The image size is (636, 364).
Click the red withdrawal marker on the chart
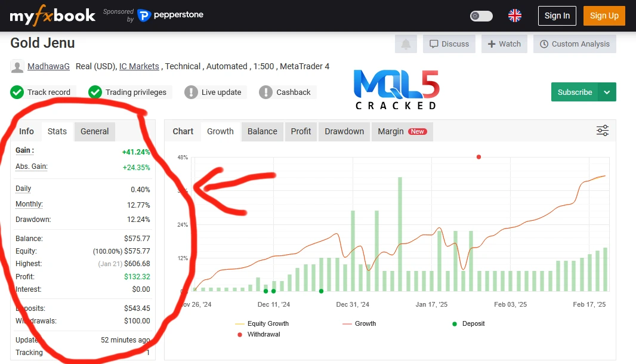tap(478, 156)
